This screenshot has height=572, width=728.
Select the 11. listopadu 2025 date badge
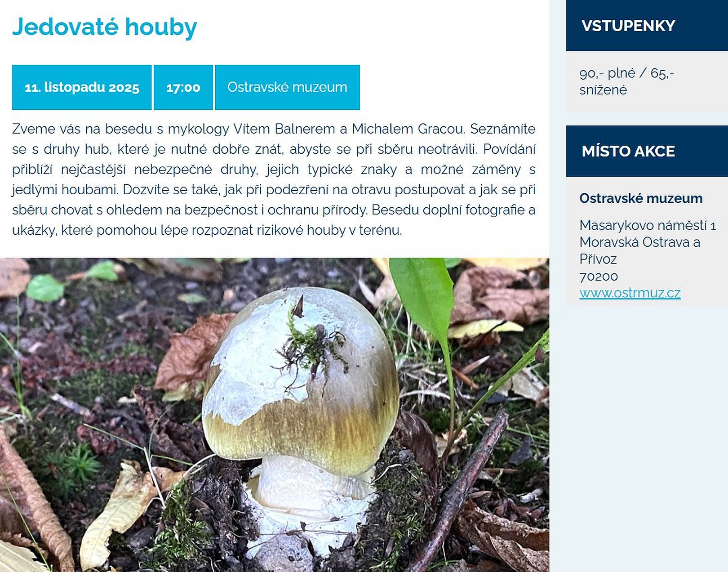point(82,87)
